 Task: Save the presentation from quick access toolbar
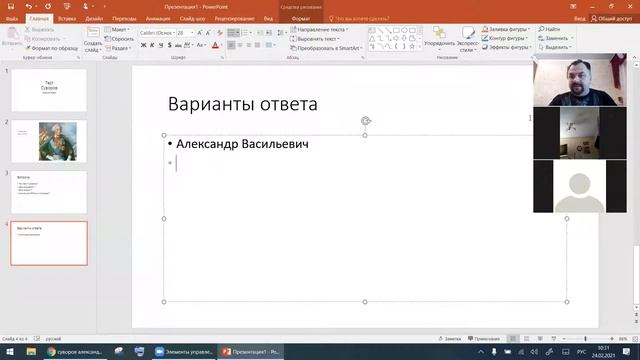pos(11,7)
